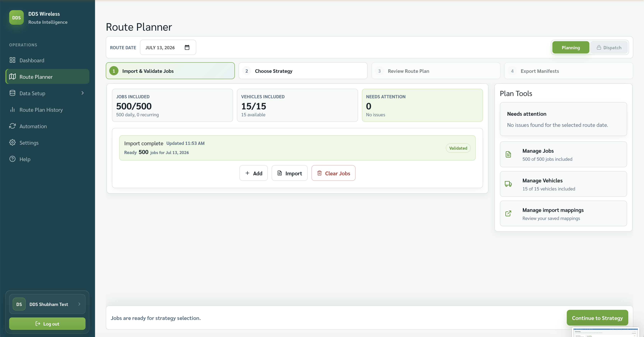Image resolution: width=644 pixels, height=337 pixels.
Task: Select step 1 Import & Validate Jobs
Action: click(170, 71)
